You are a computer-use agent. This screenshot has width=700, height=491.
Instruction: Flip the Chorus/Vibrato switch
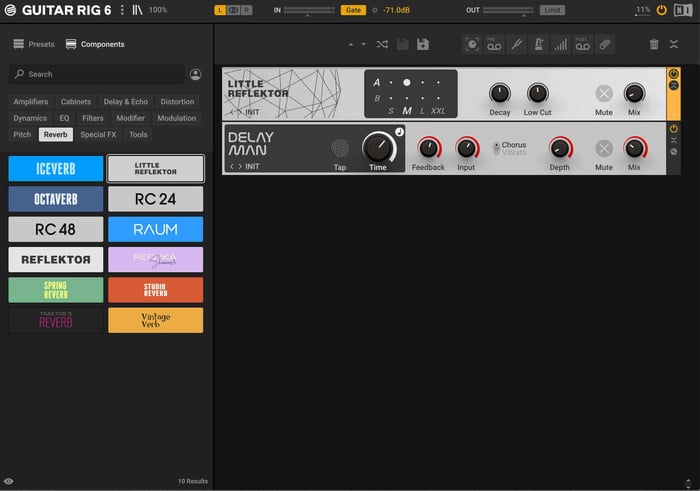pyautogui.click(x=496, y=148)
